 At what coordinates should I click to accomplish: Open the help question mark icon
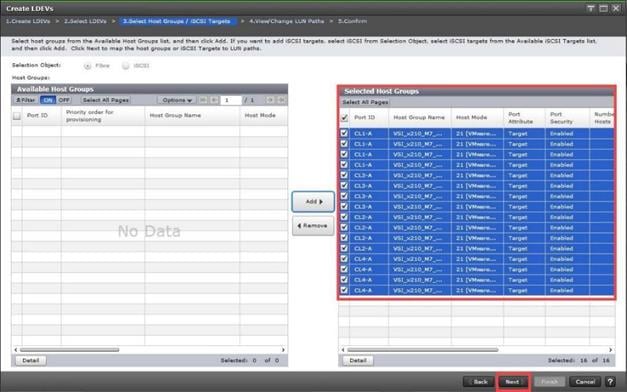[610, 382]
